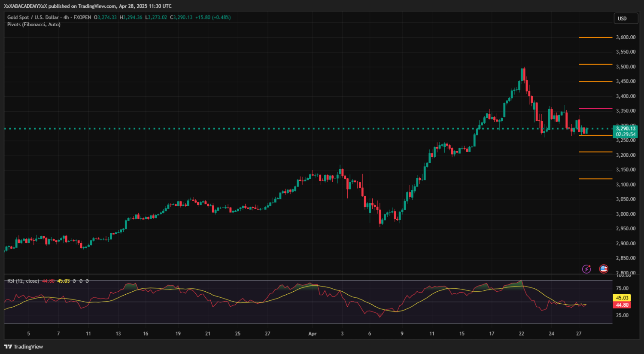This screenshot has height=354, width=644.
Task: Click the Apr label on the time axis
Action: tap(312, 334)
